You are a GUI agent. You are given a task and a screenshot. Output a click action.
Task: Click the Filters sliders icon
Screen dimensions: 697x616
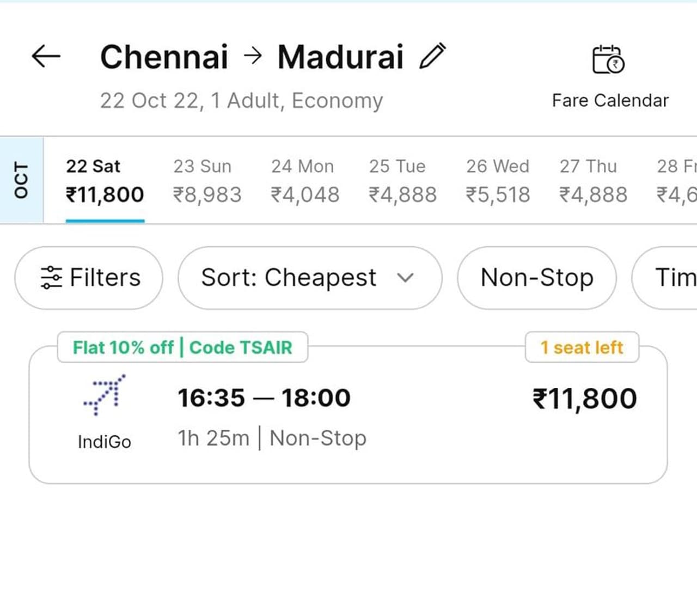52,277
